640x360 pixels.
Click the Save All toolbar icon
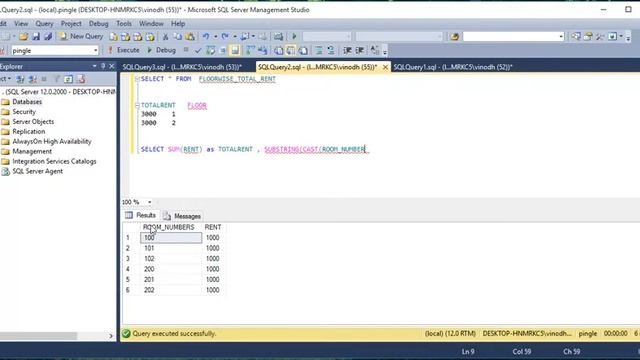click(48, 37)
